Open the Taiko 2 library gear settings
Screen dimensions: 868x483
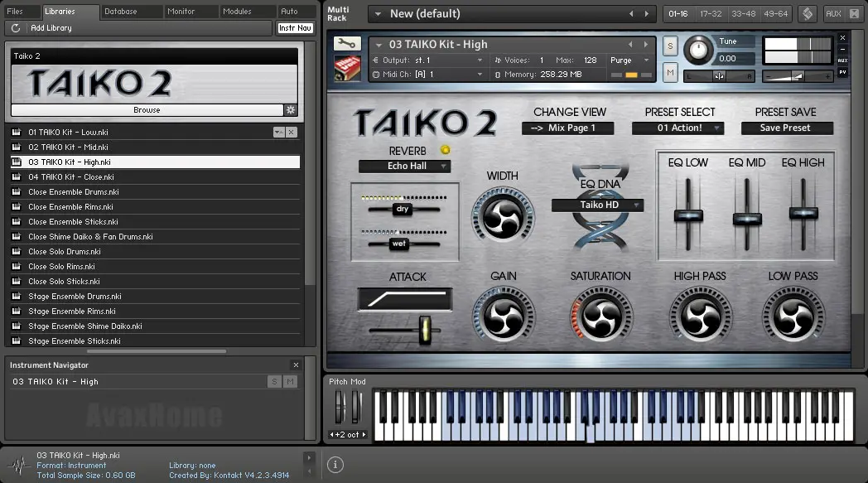click(291, 109)
